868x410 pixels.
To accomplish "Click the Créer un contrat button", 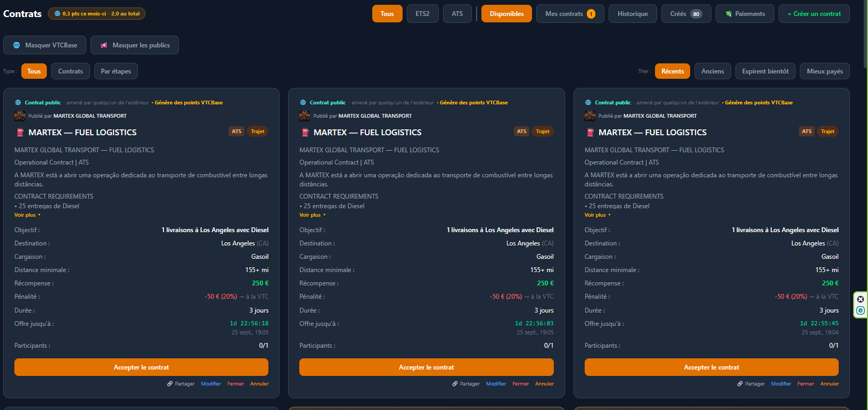I will point(814,14).
